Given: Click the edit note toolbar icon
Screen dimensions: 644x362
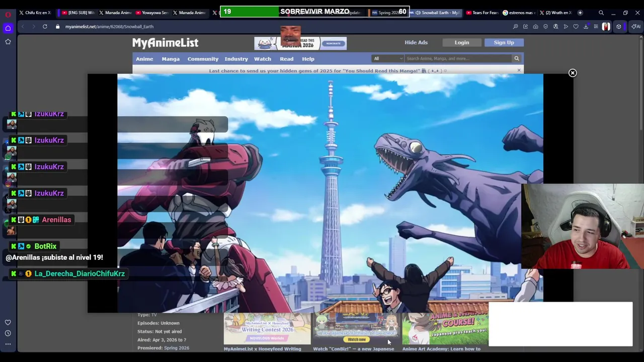Looking at the screenshot, I should pyautogui.click(x=525, y=27).
